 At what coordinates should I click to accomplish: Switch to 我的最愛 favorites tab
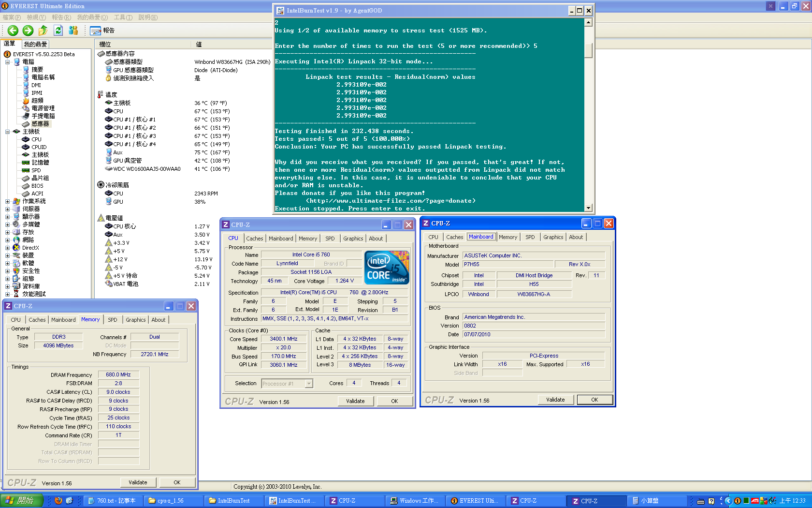point(35,44)
